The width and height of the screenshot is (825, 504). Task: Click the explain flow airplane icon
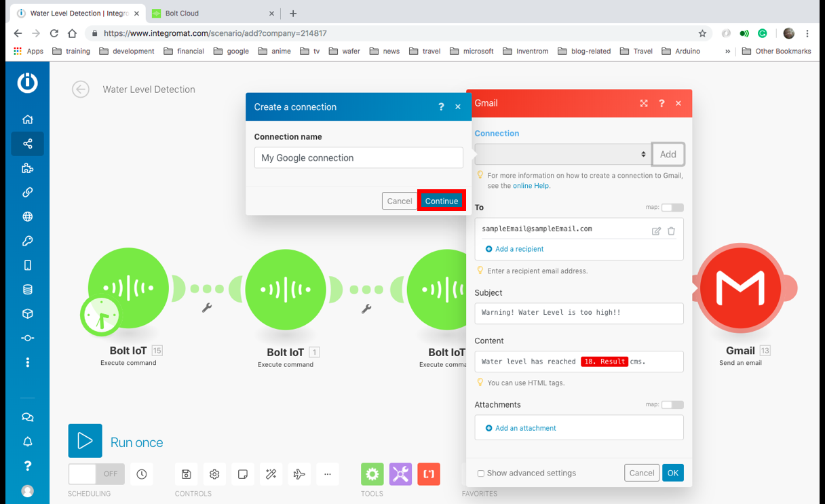[x=299, y=474]
